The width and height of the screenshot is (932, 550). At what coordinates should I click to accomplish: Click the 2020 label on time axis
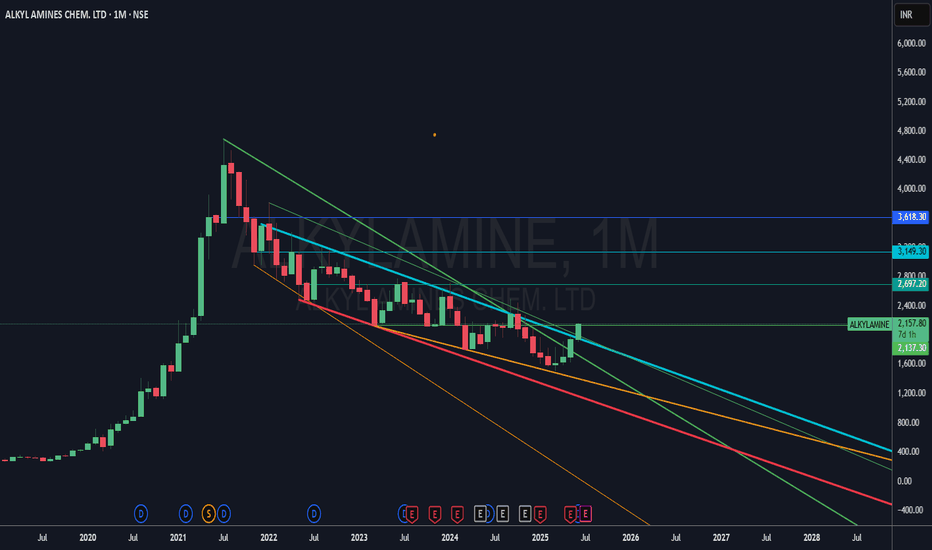[87, 538]
